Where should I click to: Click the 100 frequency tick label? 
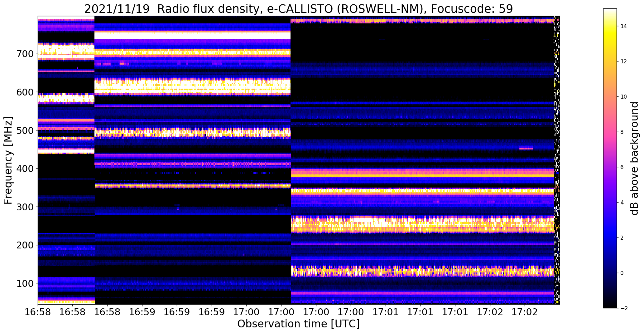click(x=24, y=283)
